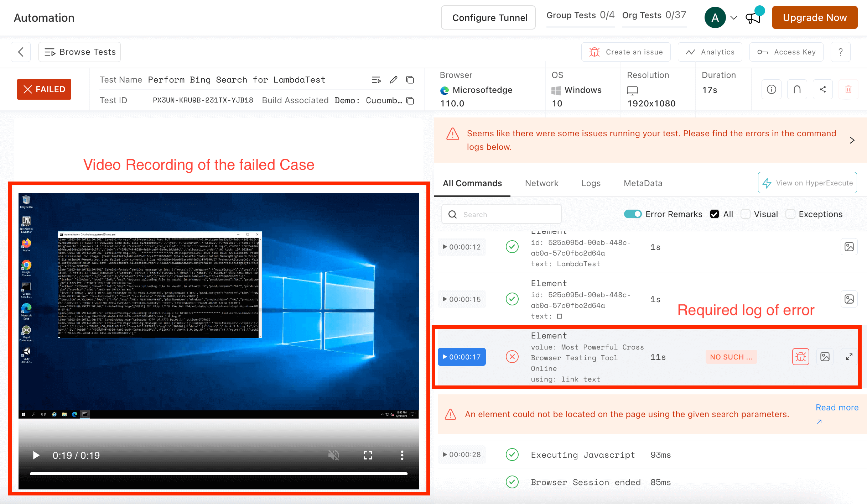Click the pencil edit test name icon

(x=393, y=80)
